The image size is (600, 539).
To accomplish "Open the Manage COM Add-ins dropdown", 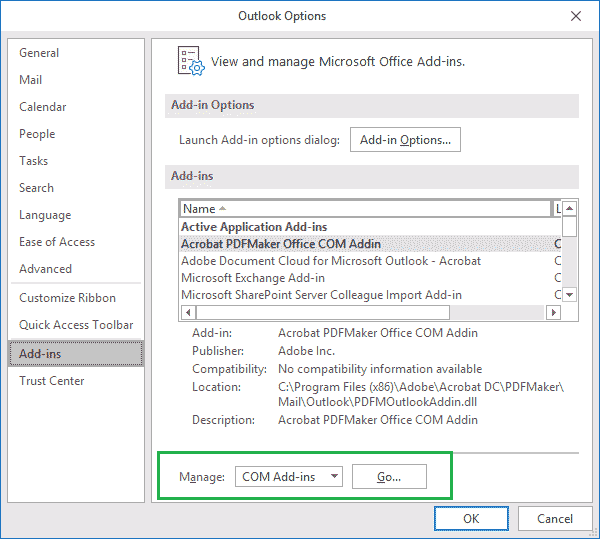I will click(x=289, y=477).
